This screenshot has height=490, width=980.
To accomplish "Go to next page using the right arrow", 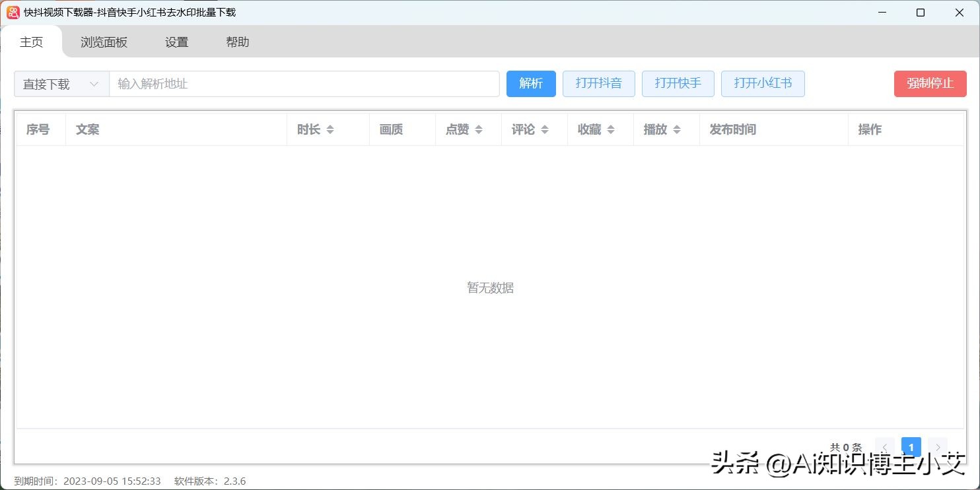I will click(x=937, y=447).
